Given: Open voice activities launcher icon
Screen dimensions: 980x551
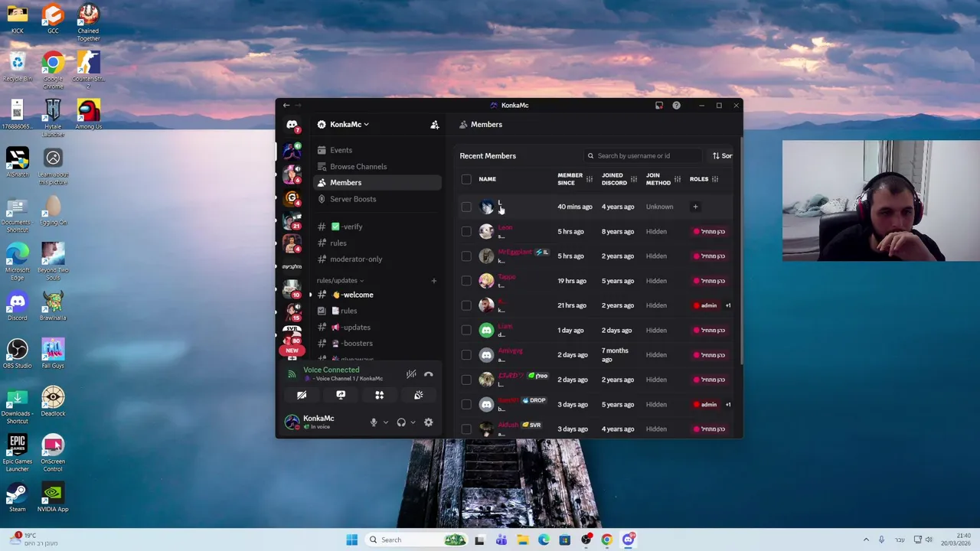Looking at the screenshot, I should coord(379,395).
